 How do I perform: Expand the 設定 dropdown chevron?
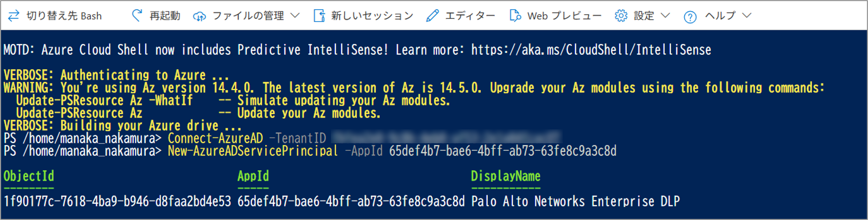[665, 15]
